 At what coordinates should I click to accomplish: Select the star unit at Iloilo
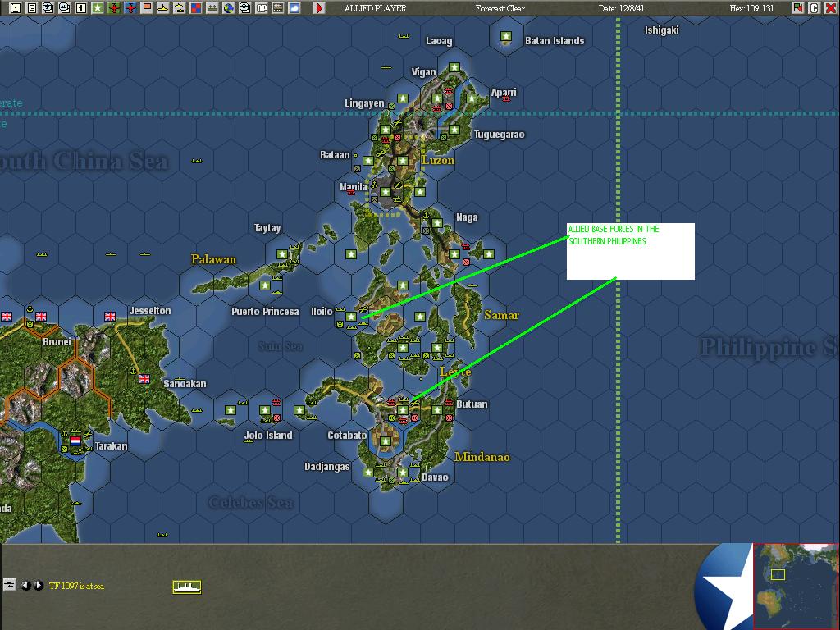click(351, 317)
